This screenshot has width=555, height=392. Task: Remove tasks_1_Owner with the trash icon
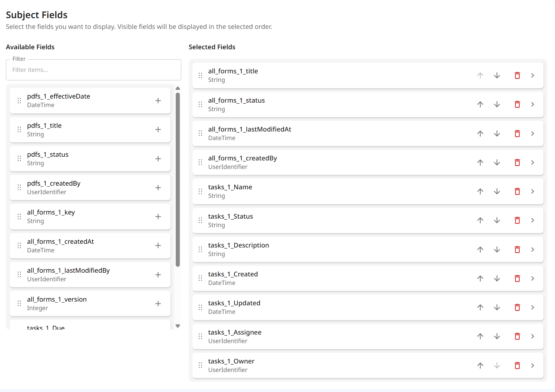(517, 365)
